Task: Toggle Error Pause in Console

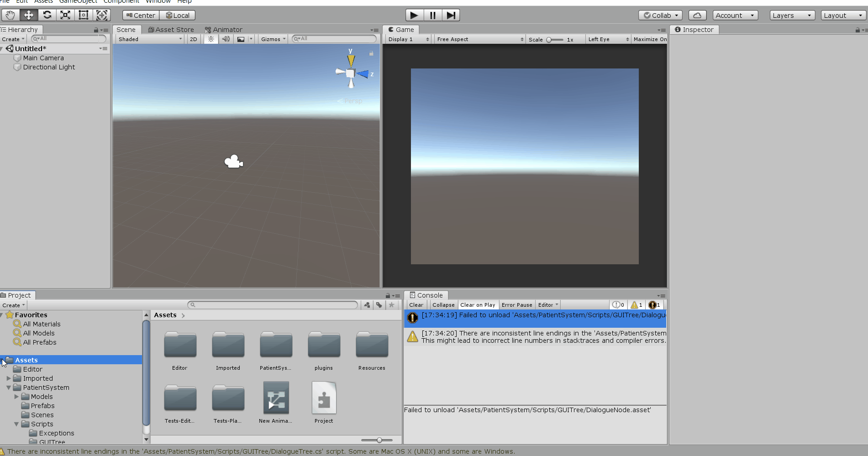Action: tap(517, 305)
